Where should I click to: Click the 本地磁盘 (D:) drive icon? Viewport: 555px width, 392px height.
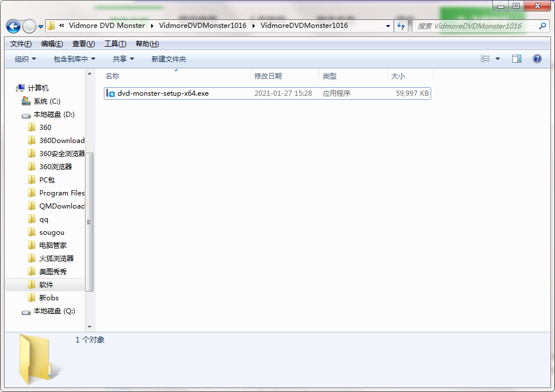tap(26, 115)
